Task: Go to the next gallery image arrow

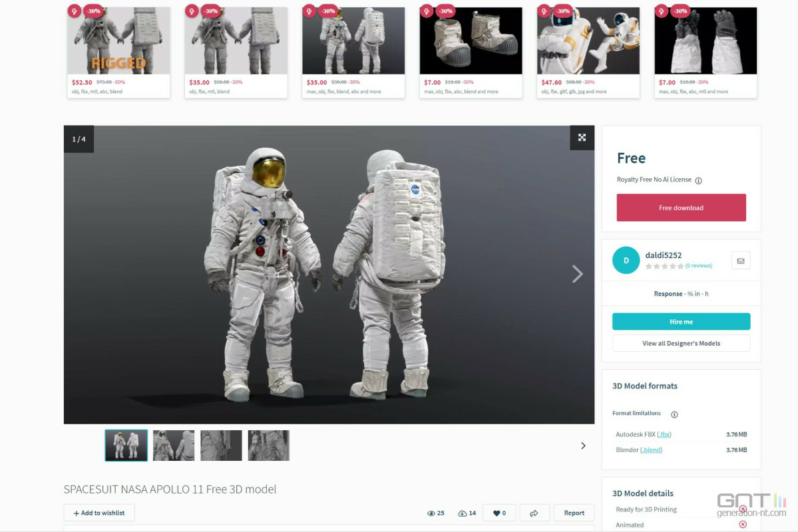Action: tap(577, 274)
